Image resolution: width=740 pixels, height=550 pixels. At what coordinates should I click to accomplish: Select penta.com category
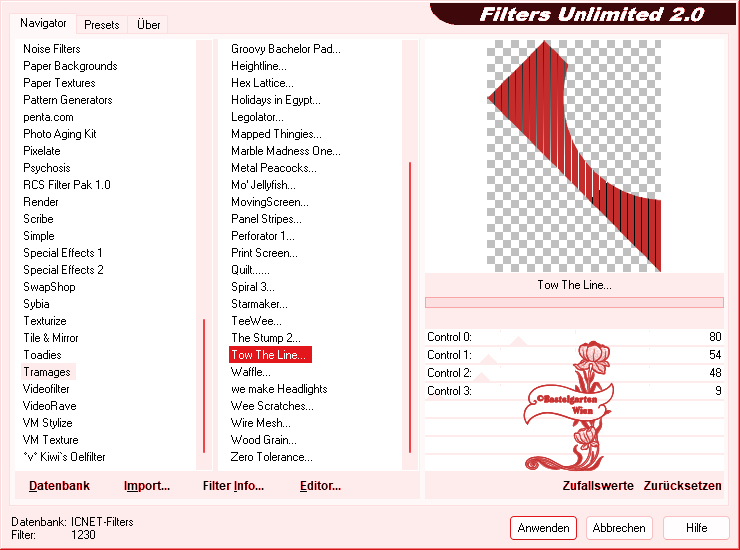point(48,117)
